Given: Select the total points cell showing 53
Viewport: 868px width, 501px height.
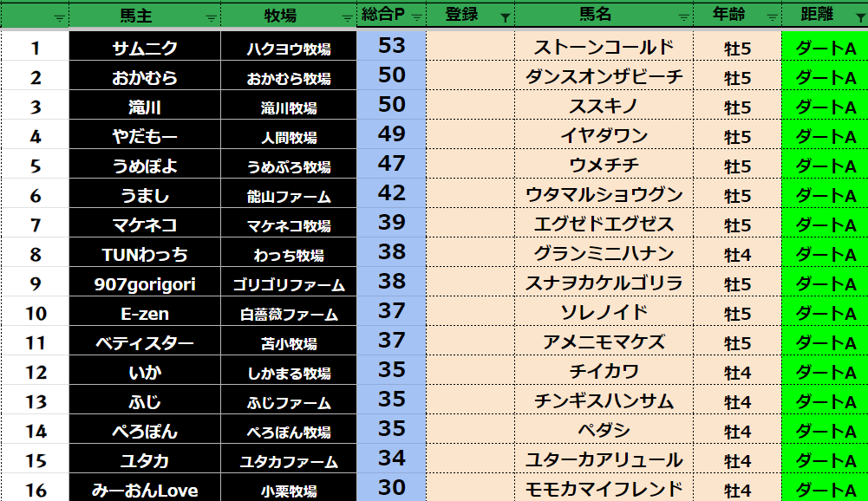Looking at the screenshot, I should click(392, 46).
